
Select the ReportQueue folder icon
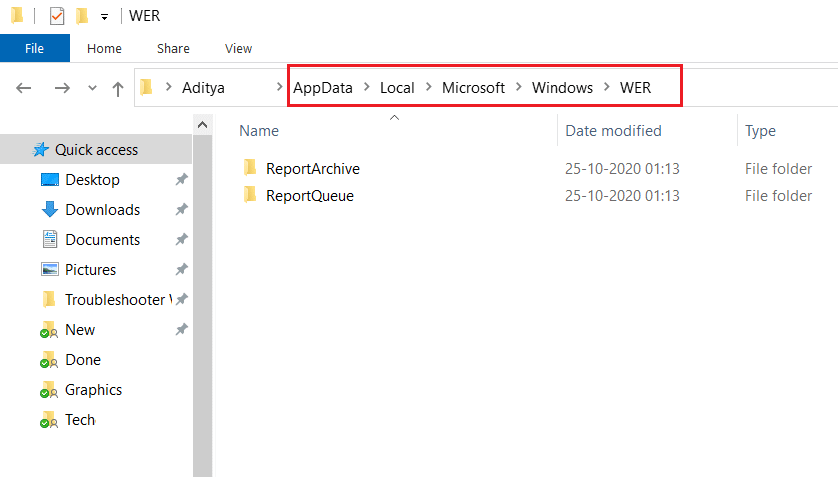tap(250, 195)
